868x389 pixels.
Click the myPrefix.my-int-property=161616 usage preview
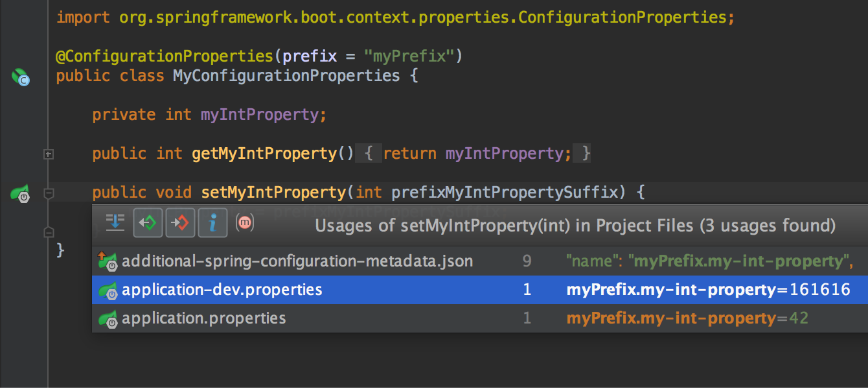(x=708, y=290)
